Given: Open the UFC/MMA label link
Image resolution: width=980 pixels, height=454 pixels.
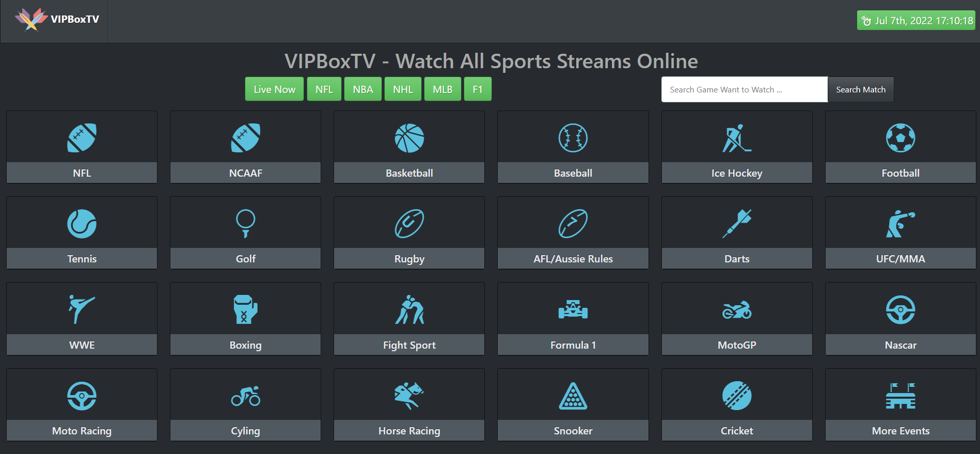Looking at the screenshot, I should click(900, 259).
